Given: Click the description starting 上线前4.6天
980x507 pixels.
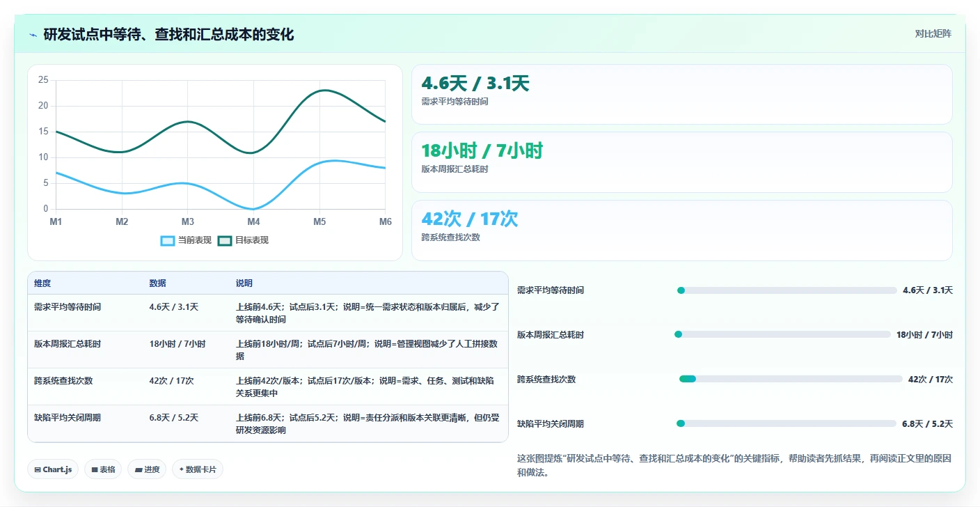Looking at the screenshot, I should [368, 313].
